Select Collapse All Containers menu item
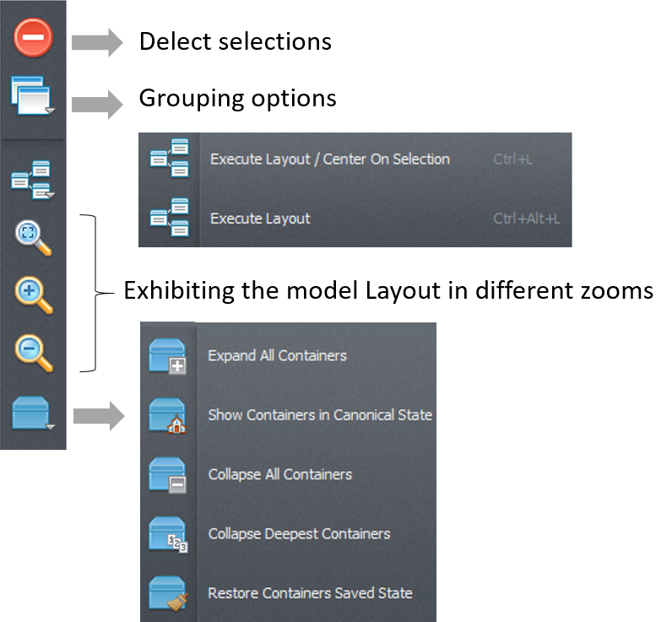This screenshot has width=672, height=622. pyautogui.click(x=279, y=474)
